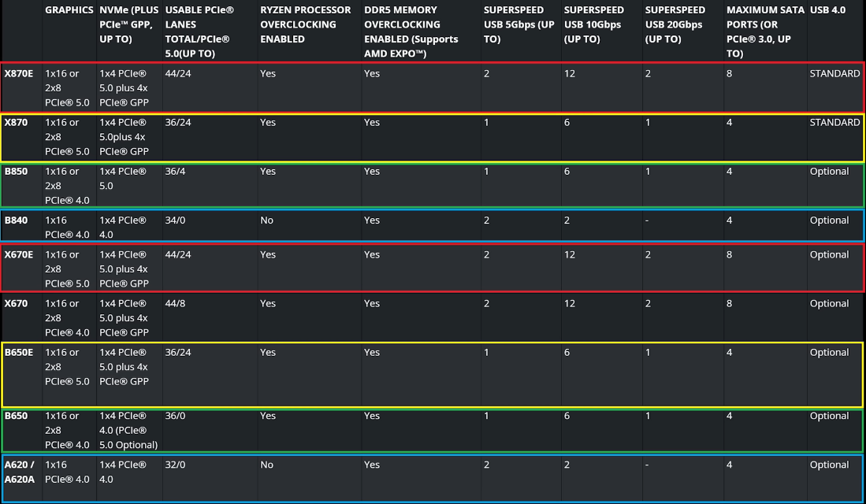The width and height of the screenshot is (866, 504).
Task: Click the 6 USB 10Gbps value for B650
Action: [x=567, y=416]
